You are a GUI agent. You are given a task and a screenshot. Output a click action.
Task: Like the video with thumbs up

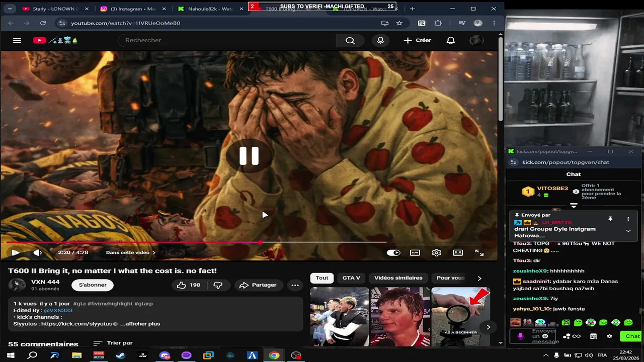[188, 285]
